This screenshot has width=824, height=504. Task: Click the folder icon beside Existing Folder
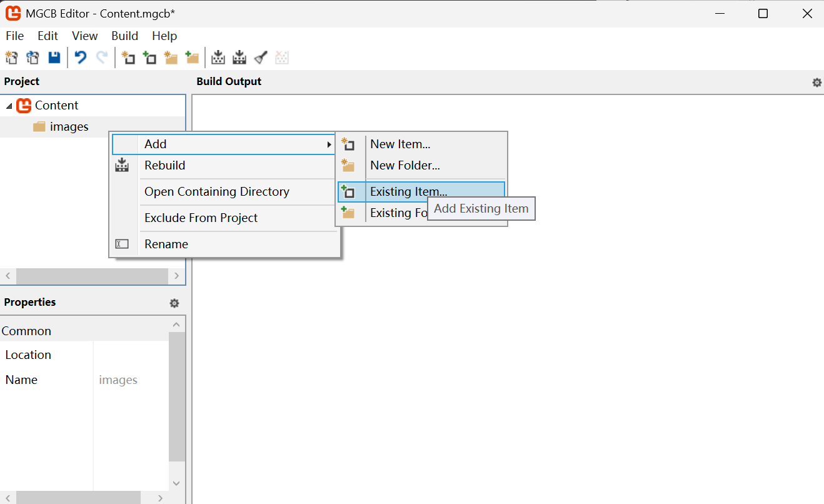(348, 213)
